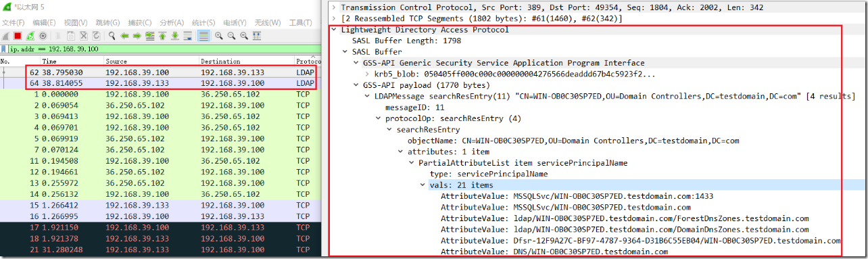
Task: Click the resize columns to fit icon
Action: 257,36
